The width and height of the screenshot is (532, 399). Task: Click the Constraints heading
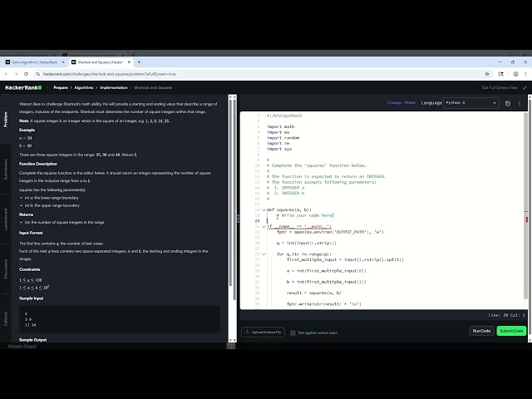coord(30,269)
